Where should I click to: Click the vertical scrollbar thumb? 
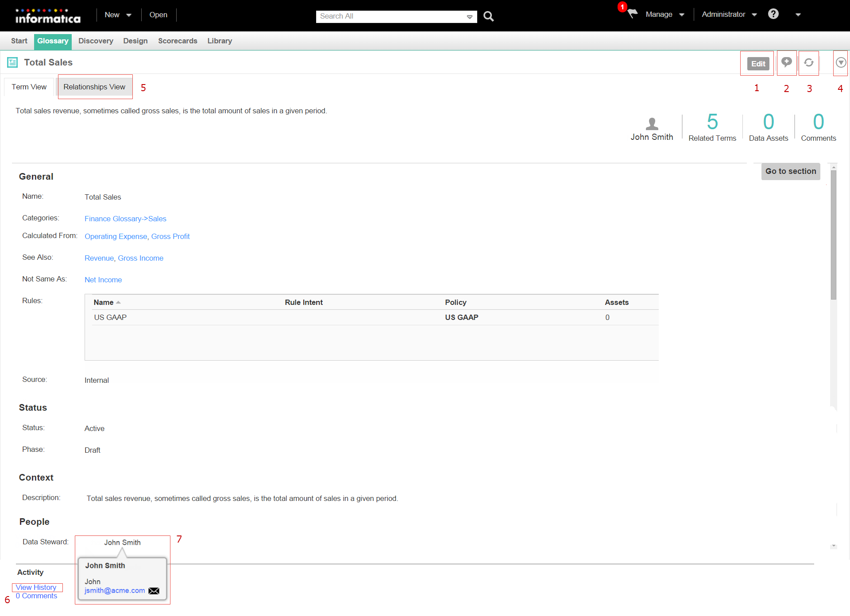(x=834, y=235)
